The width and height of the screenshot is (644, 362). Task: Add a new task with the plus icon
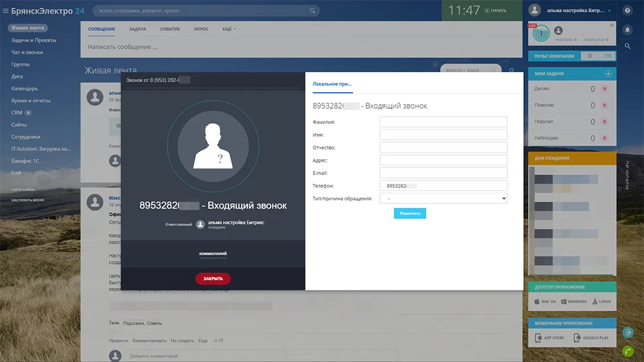click(x=608, y=74)
